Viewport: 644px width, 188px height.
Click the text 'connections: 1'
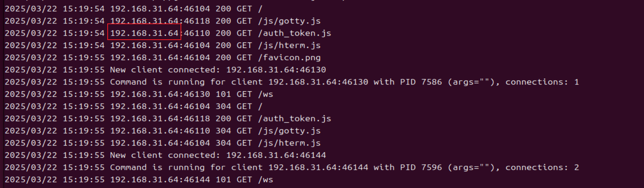tap(542, 82)
